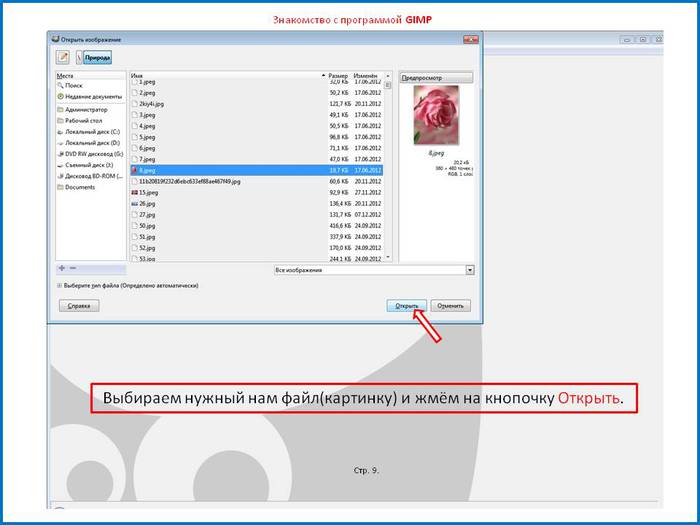This screenshot has height=525, width=700.
Task: Click the 27.11.2012 date cell
Action: click(x=368, y=193)
